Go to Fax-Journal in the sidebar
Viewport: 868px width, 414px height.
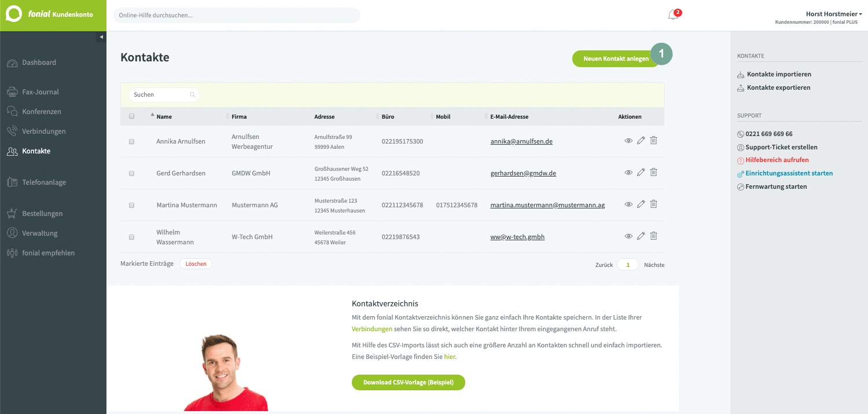(41, 92)
